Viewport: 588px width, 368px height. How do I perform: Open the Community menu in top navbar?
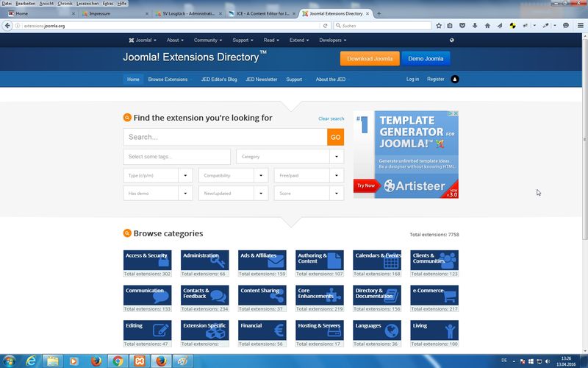[208, 40]
